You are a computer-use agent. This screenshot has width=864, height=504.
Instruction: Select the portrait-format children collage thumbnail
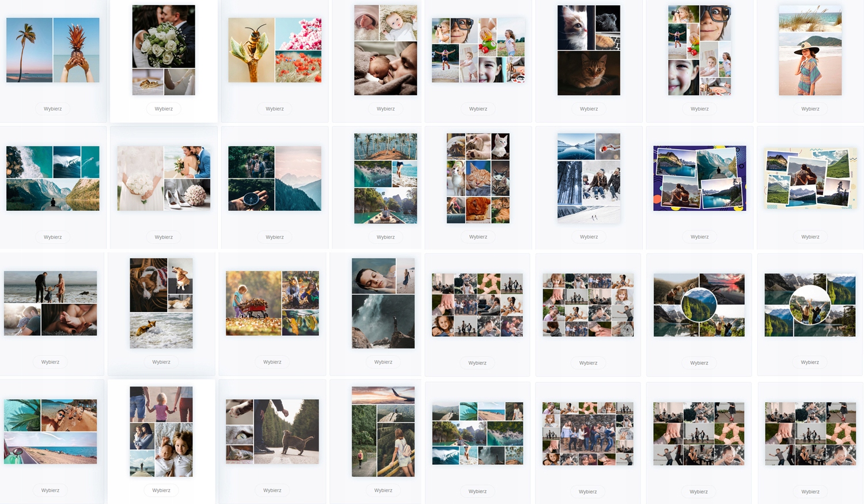click(699, 50)
